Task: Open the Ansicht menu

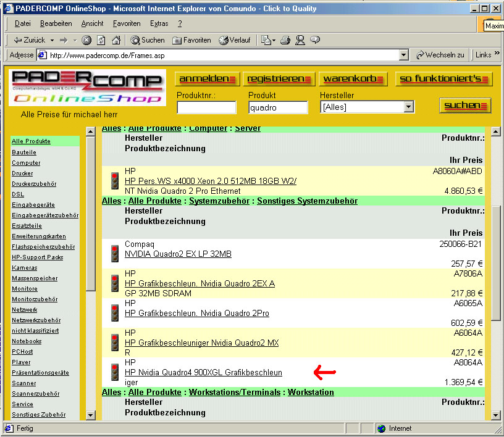Action: pyautogui.click(x=92, y=23)
